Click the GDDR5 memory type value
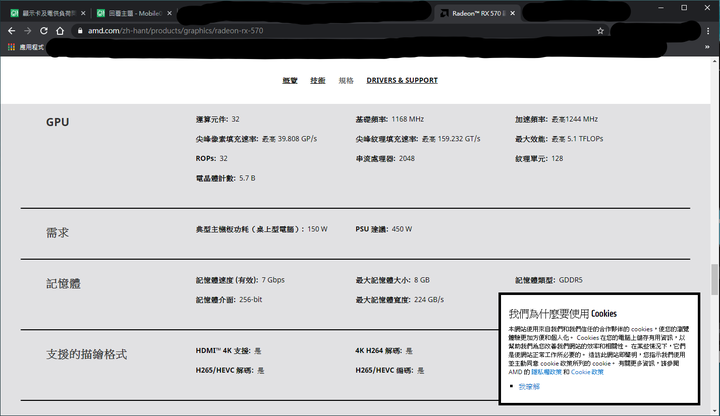 click(570, 280)
